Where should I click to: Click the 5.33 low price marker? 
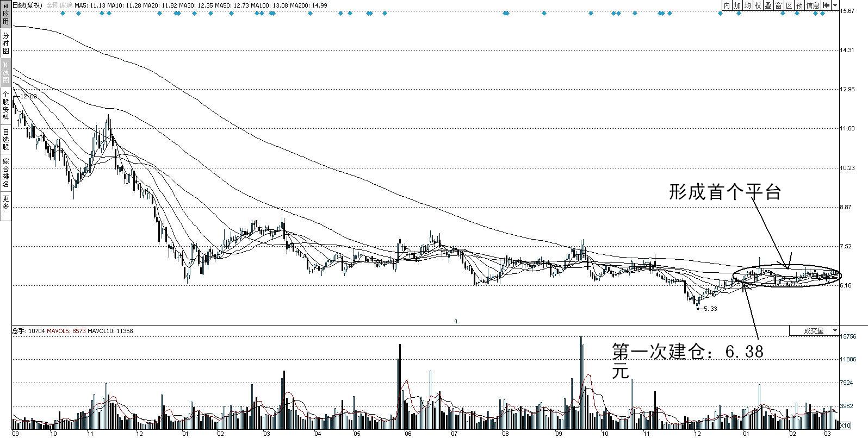coord(710,309)
